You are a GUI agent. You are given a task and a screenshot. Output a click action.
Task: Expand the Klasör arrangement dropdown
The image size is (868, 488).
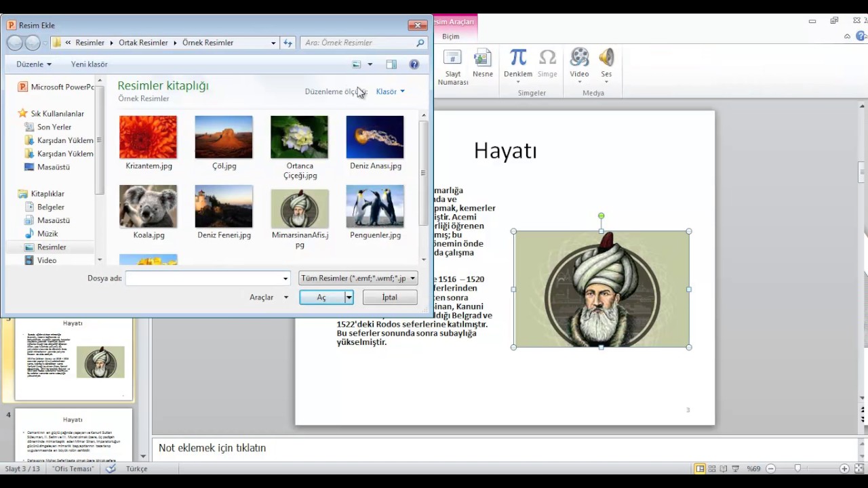(x=391, y=91)
